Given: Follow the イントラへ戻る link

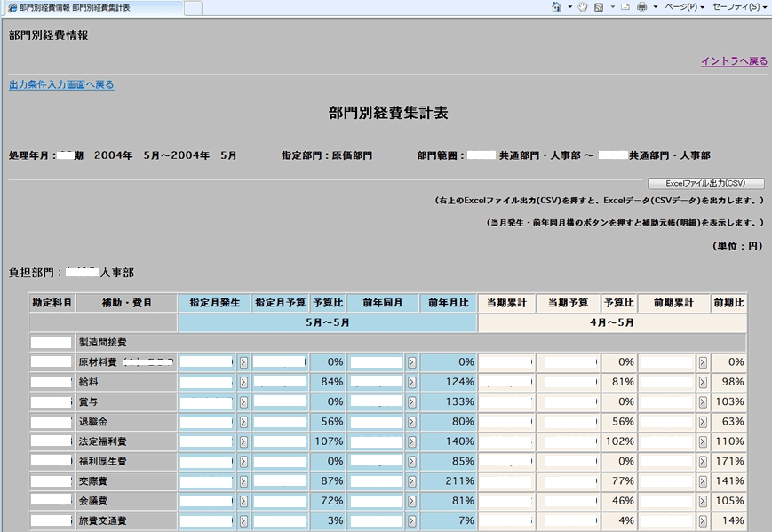Looking at the screenshot, I should pos(734,61).
